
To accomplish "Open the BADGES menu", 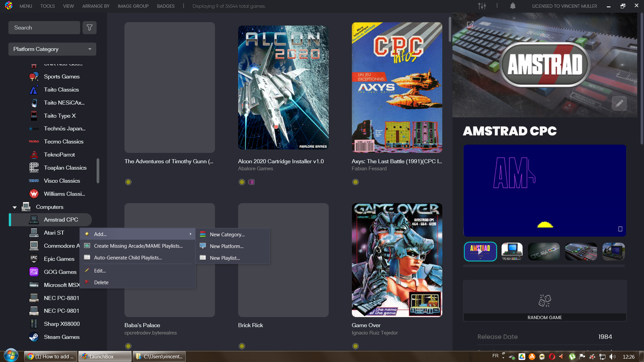I will click(166, 6).
